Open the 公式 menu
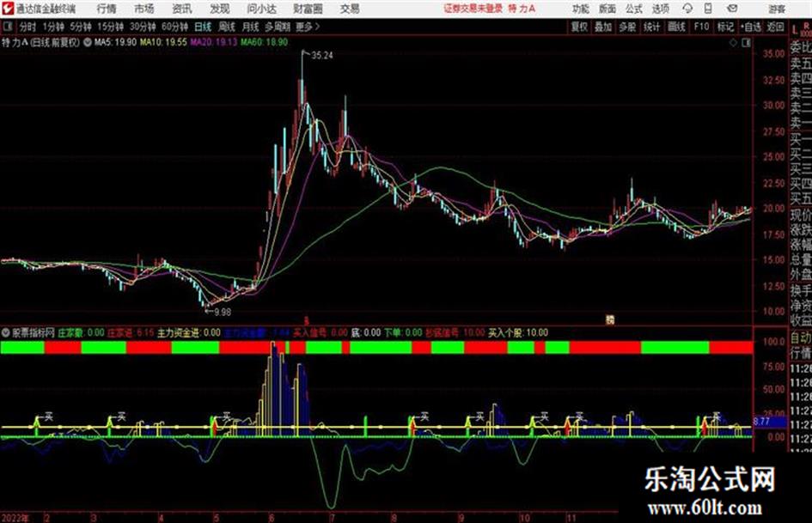Screen dimensions: 812x523 pos(634,9)
